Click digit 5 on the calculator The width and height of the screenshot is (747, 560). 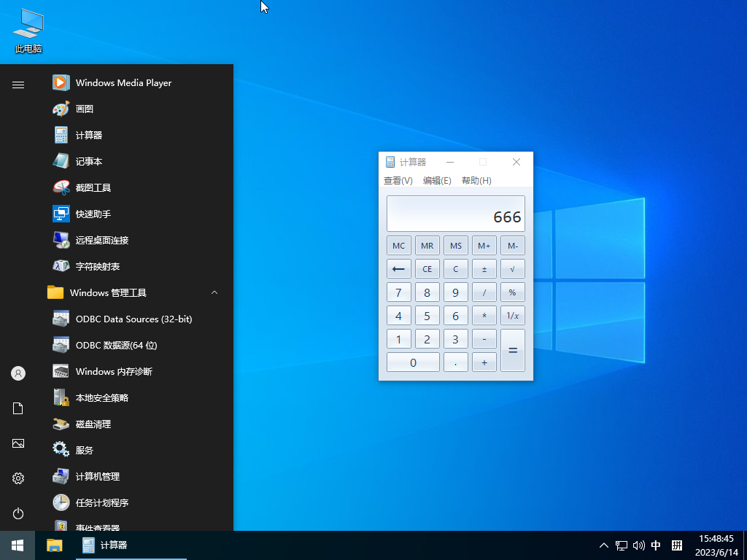click(427, 316)
